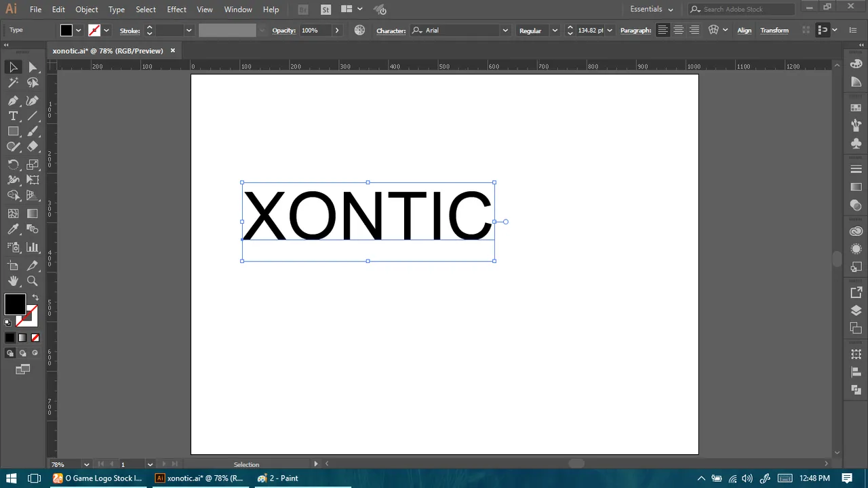The width and height of the screenshot is (868, 488).
Task: Open the Object menu
Action: (87, 9)
